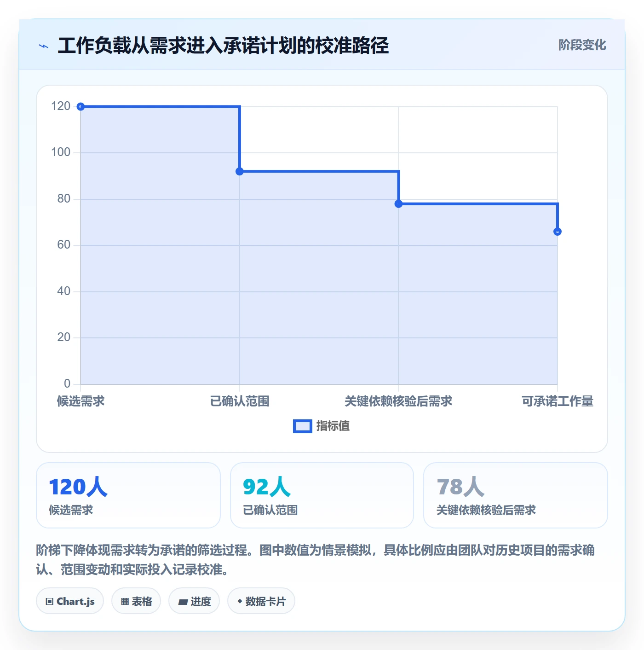The image size is (644, 650).
Task: Click the Chart.js tag chip
Action: 70,601
